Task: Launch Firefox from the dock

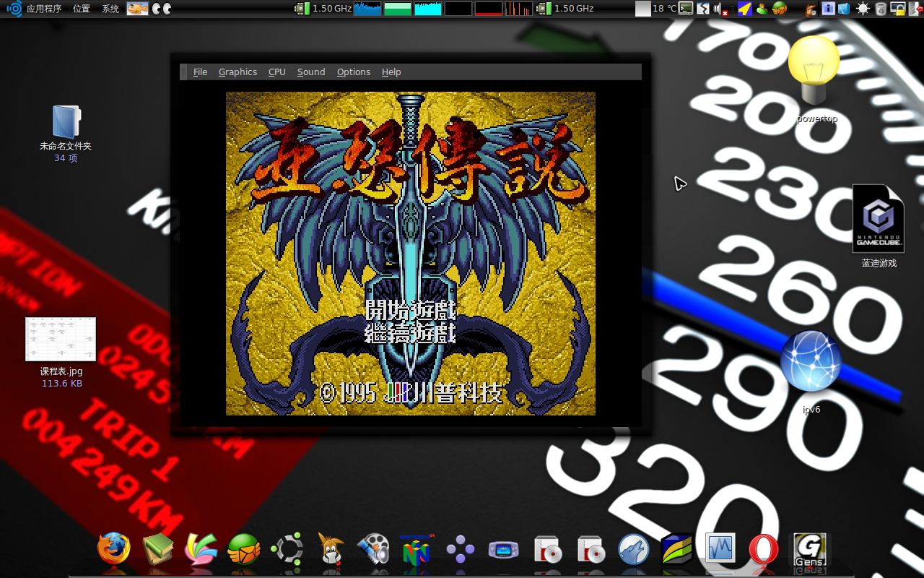Action: click(x=114, y=548)
